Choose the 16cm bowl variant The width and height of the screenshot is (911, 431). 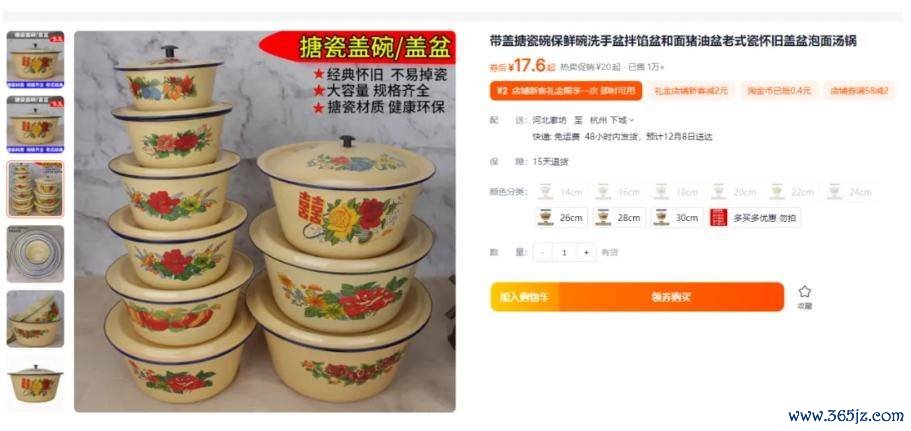pyautogui.click(x=618, y=192)
